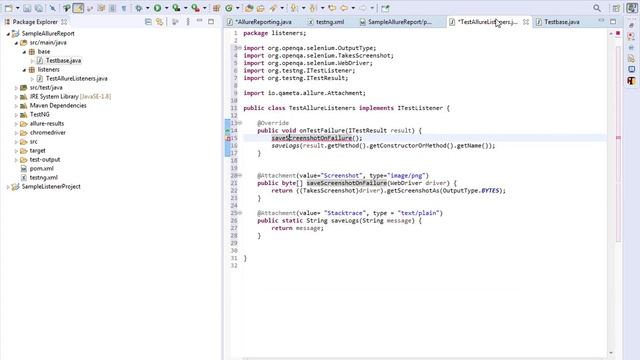Expand JRE System Library node

[x=16, y=97]
